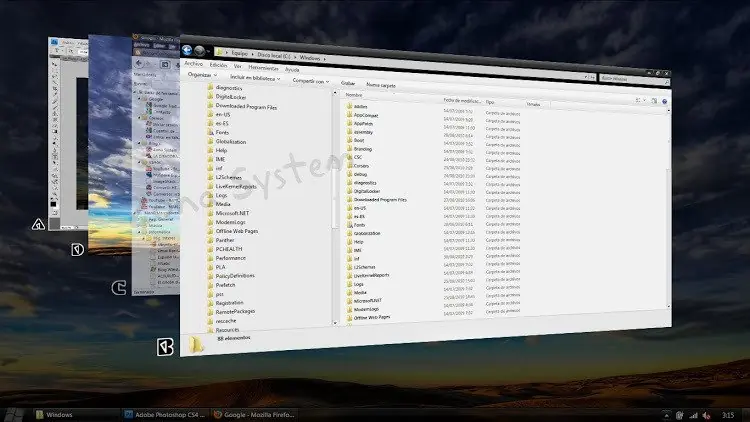
Task: Click Fonts folder icon in navigation tree
Action: click(210, 132)
